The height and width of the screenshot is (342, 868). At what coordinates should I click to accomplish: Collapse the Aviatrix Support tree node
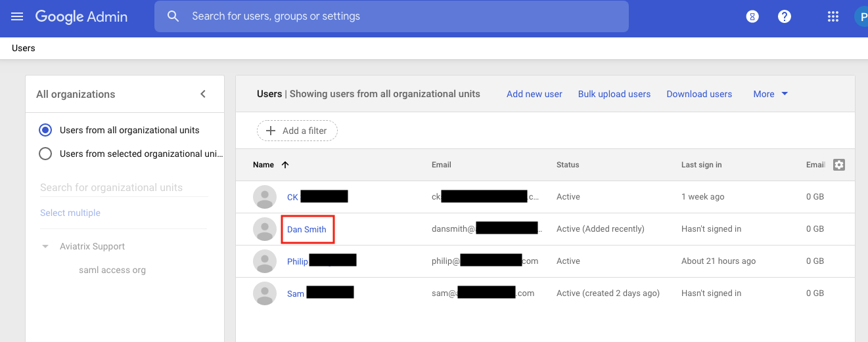click(45, 247)
